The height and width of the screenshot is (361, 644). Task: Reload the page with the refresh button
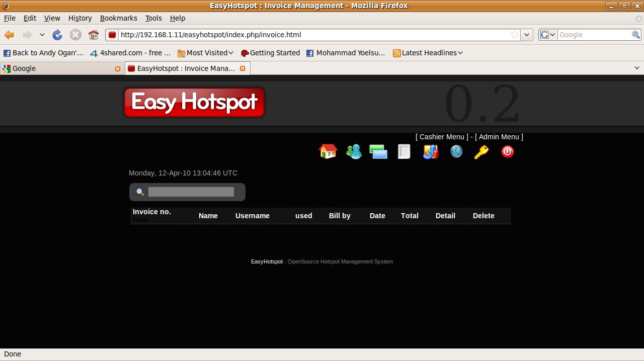click(57, 35)
